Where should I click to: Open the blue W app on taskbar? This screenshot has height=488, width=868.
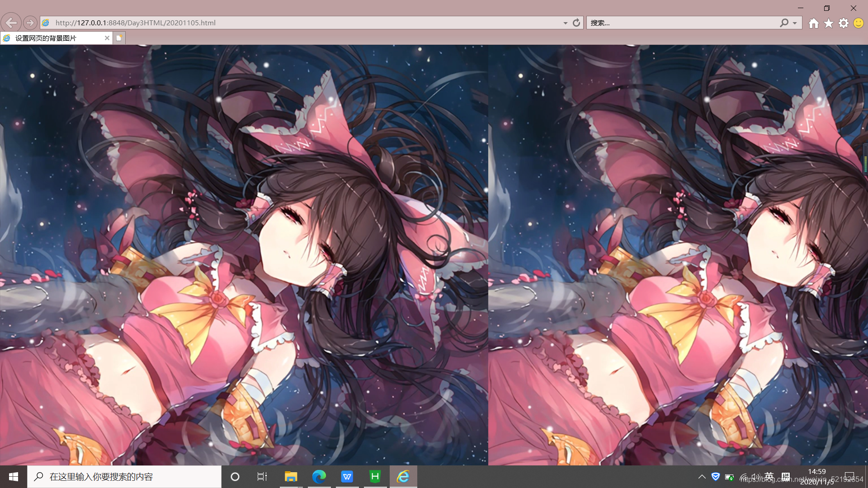point(347,477)
